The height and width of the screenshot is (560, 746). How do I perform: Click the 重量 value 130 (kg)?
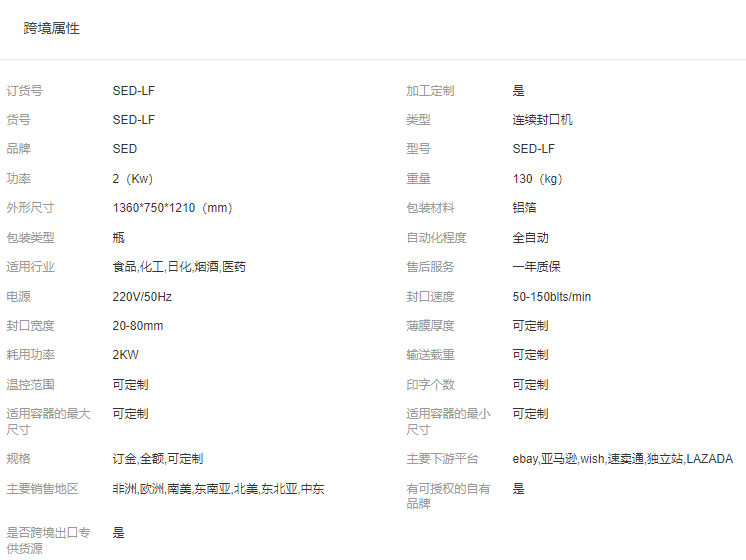[538, 179]
